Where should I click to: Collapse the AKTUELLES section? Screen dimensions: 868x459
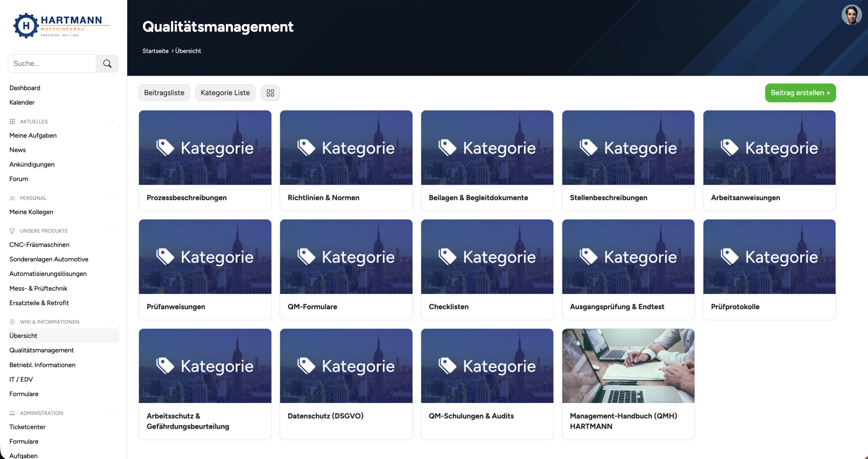point(112,121)
